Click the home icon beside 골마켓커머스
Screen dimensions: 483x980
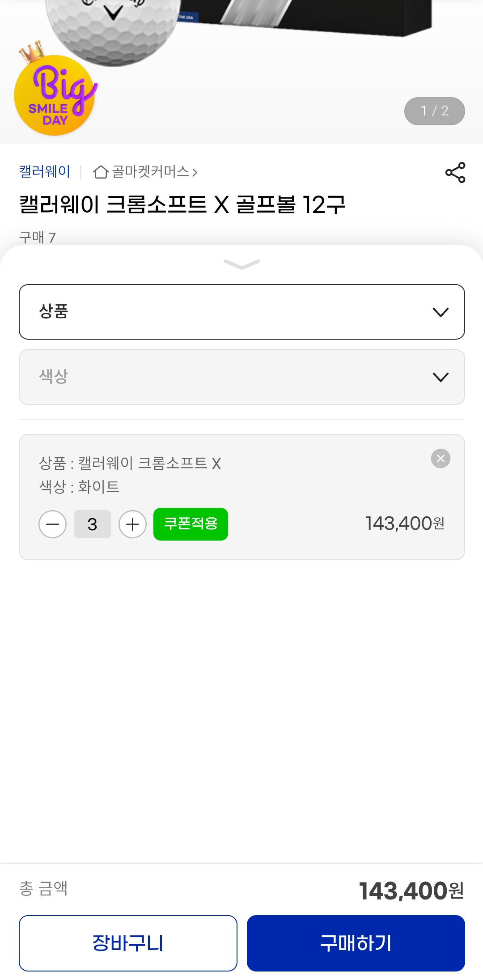pos(101,172)
